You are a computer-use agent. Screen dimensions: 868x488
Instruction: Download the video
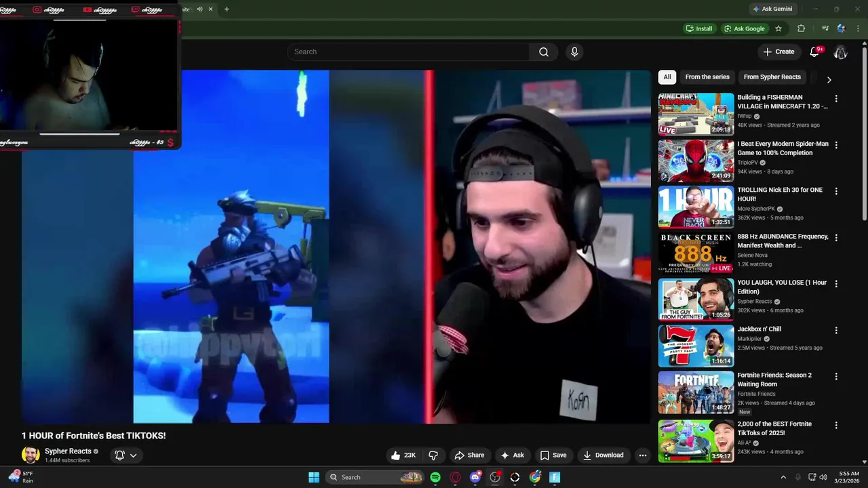click(603, 455)
